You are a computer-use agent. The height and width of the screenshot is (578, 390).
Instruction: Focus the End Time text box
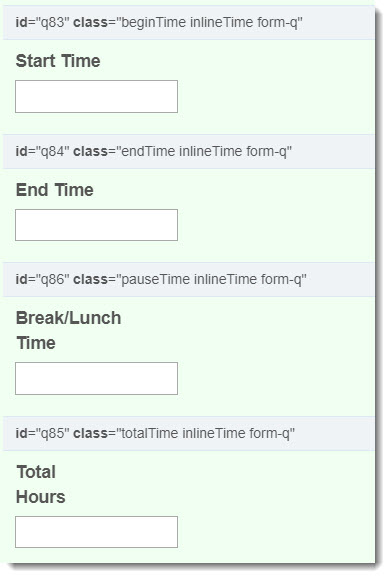click(x=96, y=225)
